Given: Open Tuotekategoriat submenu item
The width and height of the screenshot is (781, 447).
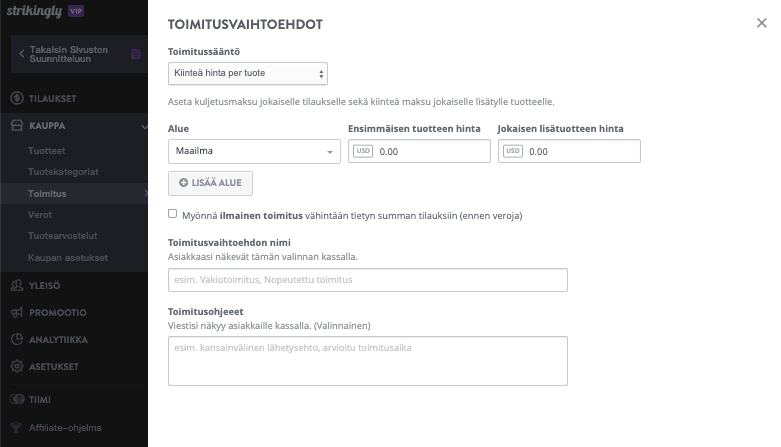Looking at the screenshot, I should [x=63, y=172].
